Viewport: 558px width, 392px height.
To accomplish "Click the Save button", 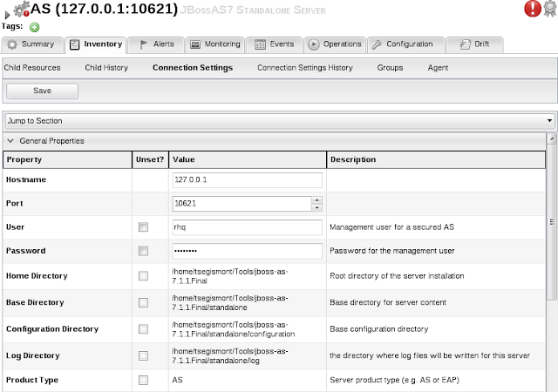I will 42,91.
